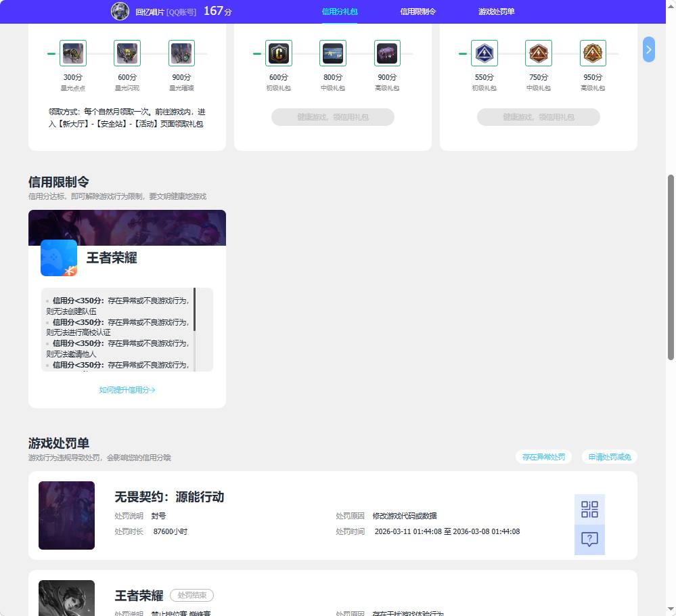
Task: Click the blue game controller icon beside 王者荣耀
Action: pos(59,258)
